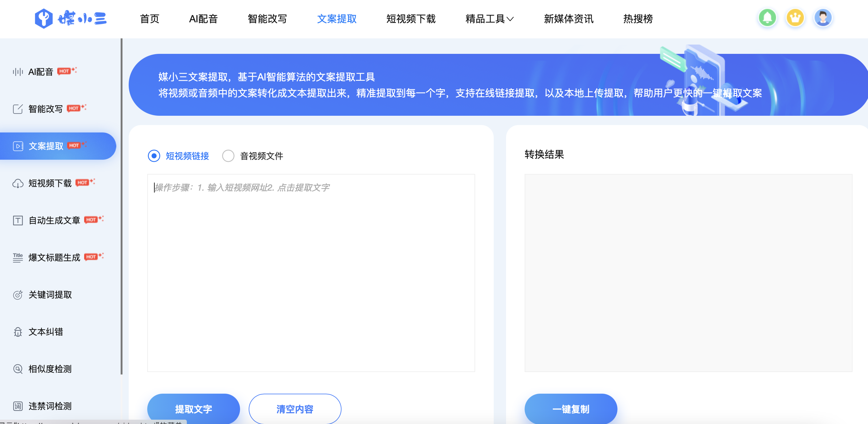Select the 短视频链接 radio button

click(154, 156)
